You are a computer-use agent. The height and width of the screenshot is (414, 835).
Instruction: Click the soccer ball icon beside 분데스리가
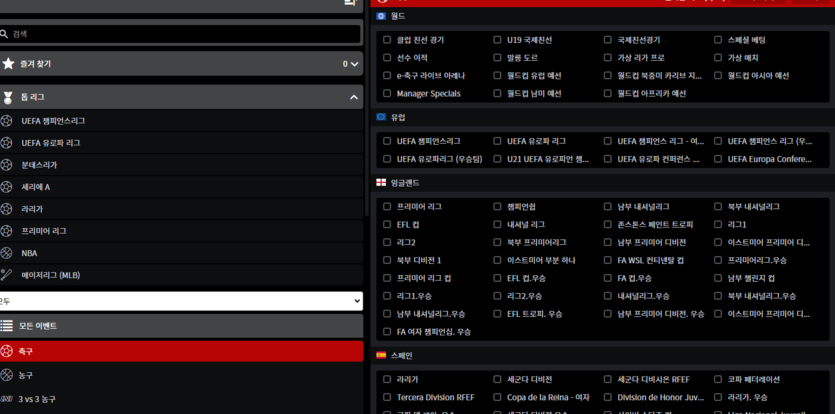pos(6,165)
